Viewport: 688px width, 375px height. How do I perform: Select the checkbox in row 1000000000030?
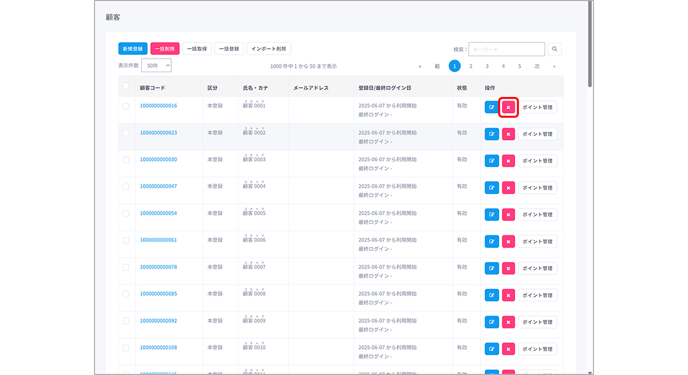coord(126,160)
